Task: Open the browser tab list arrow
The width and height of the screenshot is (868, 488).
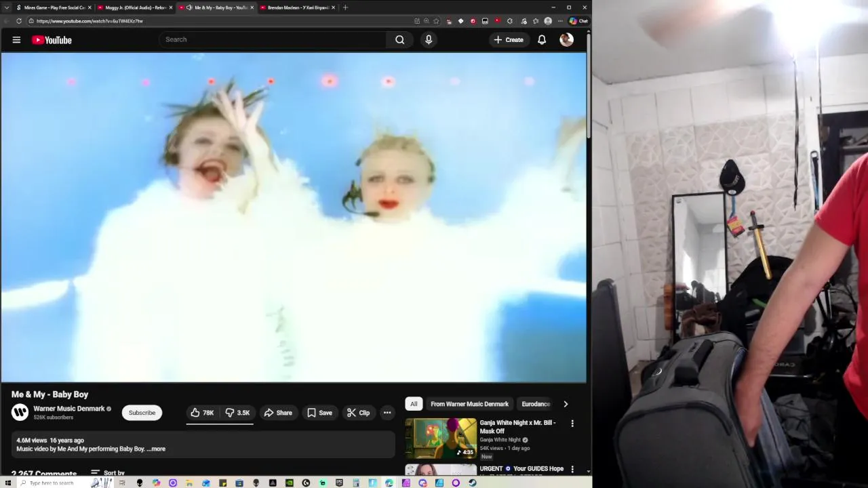Action: (x=7, y=7)
